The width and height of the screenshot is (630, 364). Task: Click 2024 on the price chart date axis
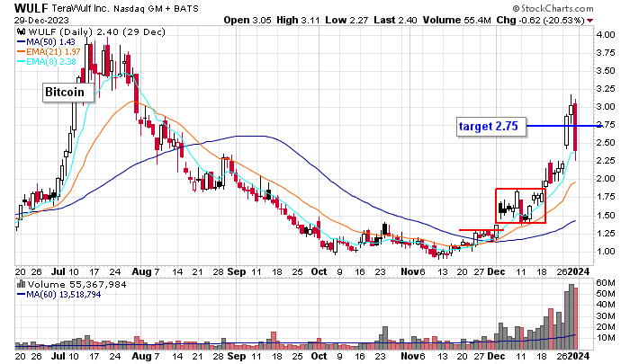(579, 272)
